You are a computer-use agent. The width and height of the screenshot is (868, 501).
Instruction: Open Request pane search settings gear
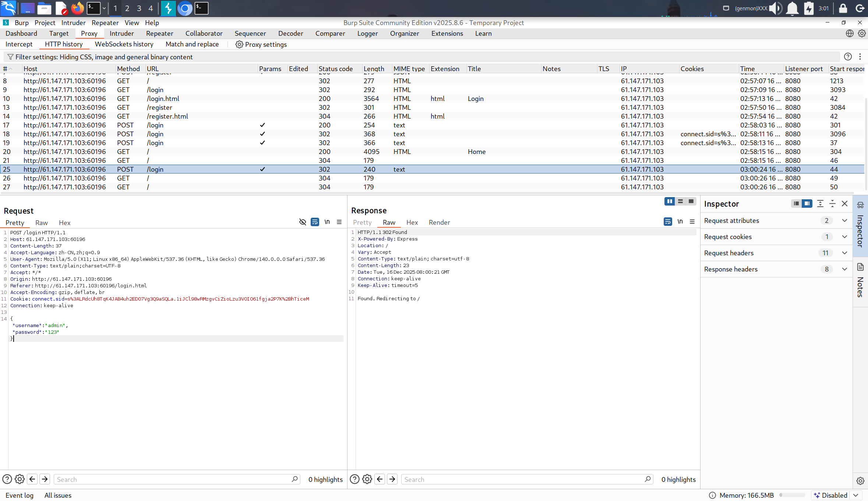pos(20,479)
